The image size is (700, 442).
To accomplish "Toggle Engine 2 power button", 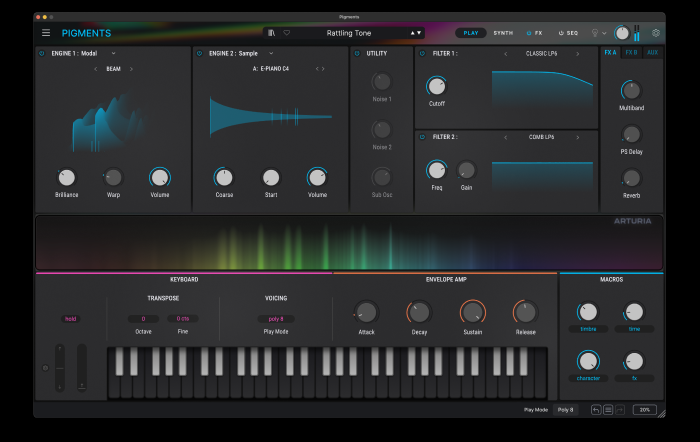I will 200,54.
